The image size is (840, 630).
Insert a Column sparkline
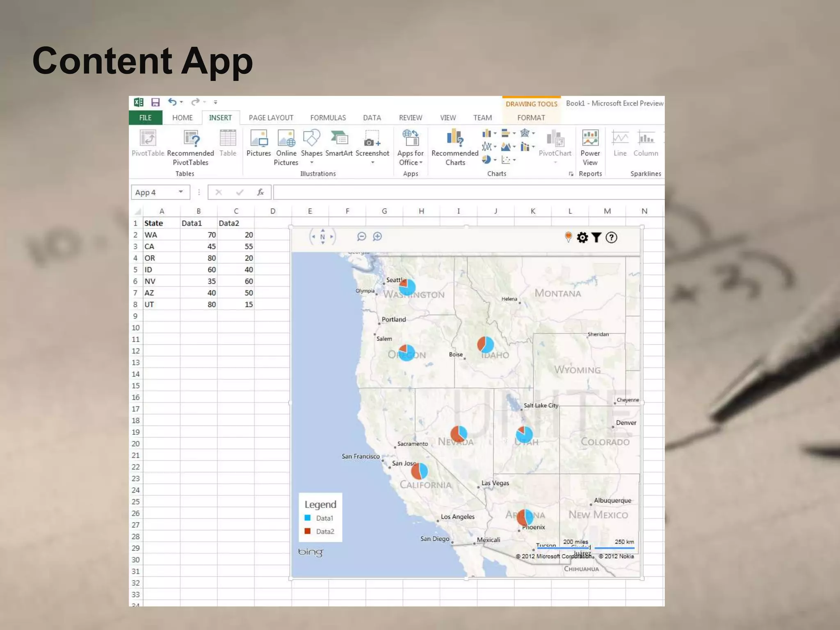coord(646,143)
